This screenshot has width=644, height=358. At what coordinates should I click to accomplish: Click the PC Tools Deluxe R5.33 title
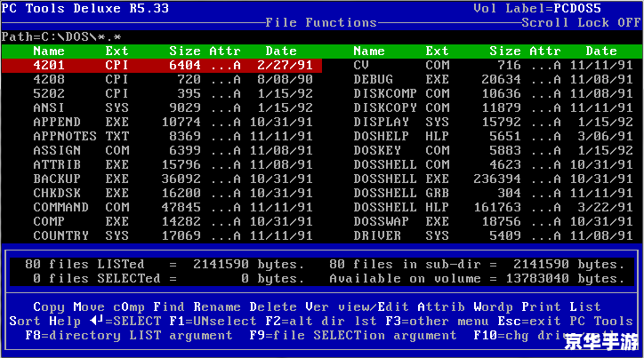(x=85, y=8)
